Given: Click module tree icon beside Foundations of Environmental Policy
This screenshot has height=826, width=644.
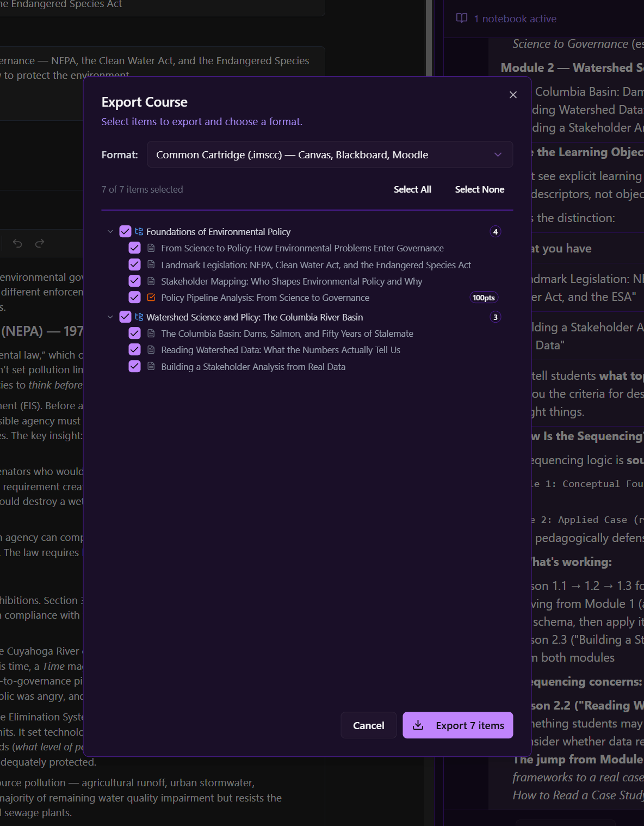Looking at the screenshot, I should click(139, 232).
